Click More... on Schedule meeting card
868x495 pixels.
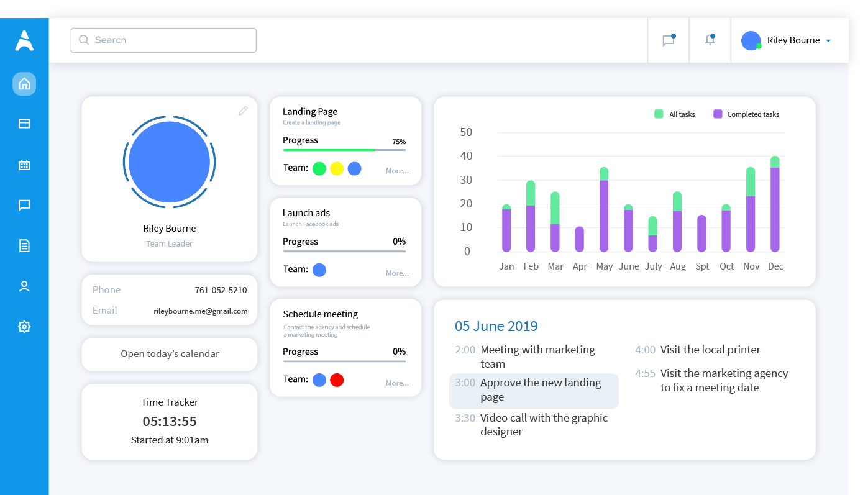(x=397, y=383)
